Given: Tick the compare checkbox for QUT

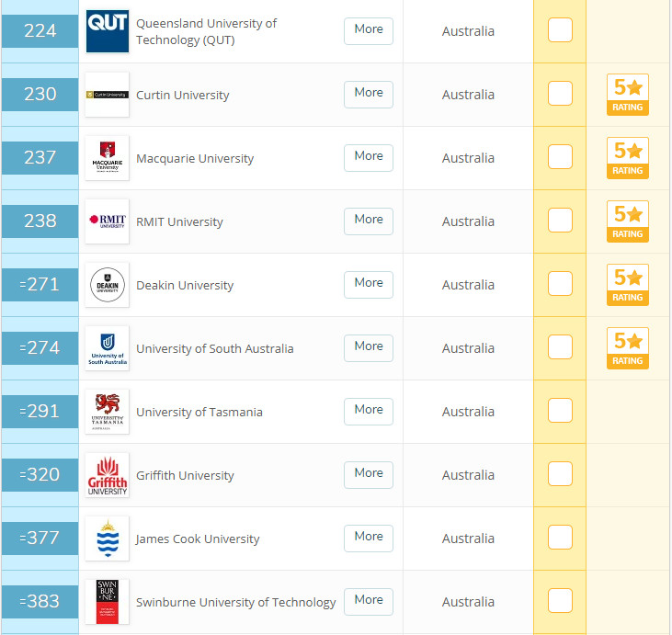Looking at the screenshot, I should tap(560, 30).
